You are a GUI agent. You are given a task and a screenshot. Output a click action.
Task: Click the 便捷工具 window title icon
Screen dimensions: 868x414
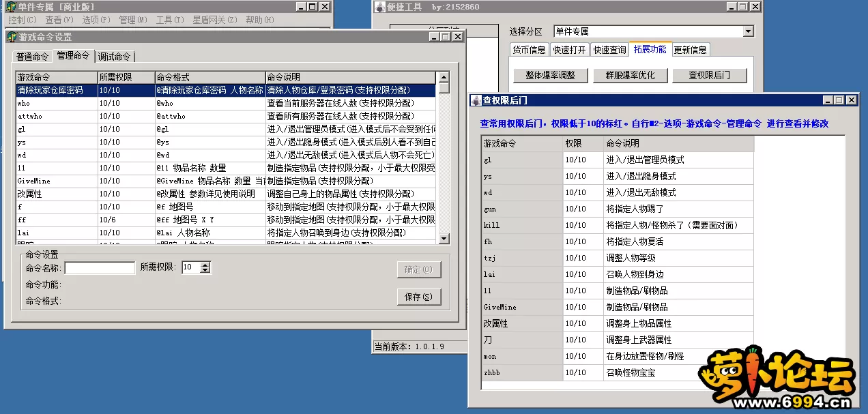click(x=379, y=7)
